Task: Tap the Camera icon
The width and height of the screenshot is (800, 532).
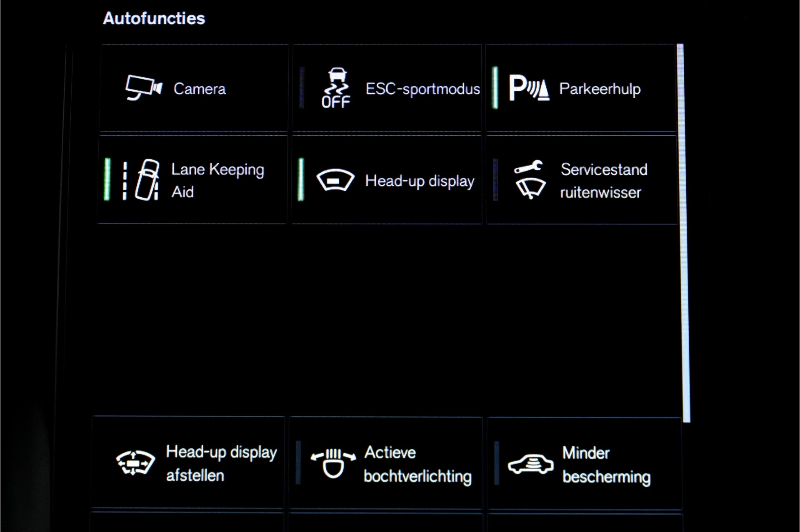Action: coord(144,88)
